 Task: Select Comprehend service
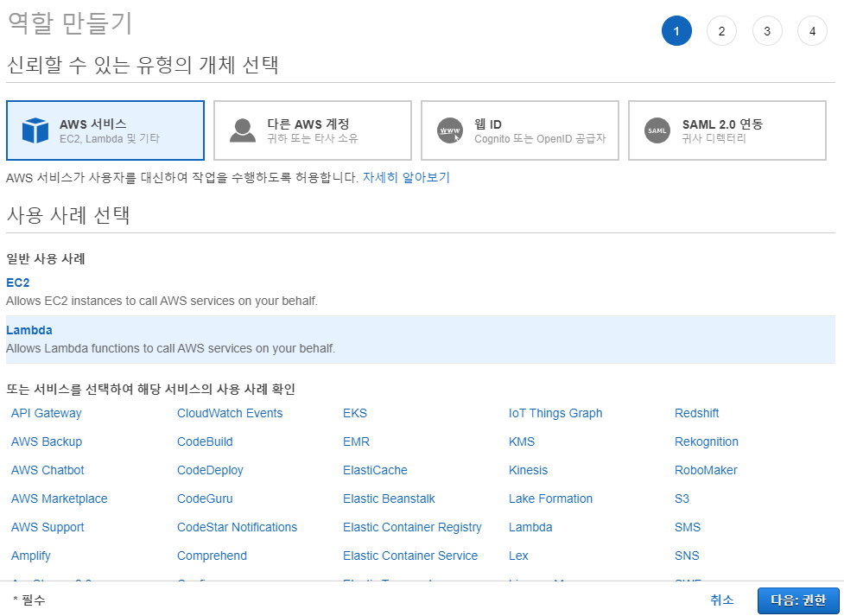[x=212, y=556]
